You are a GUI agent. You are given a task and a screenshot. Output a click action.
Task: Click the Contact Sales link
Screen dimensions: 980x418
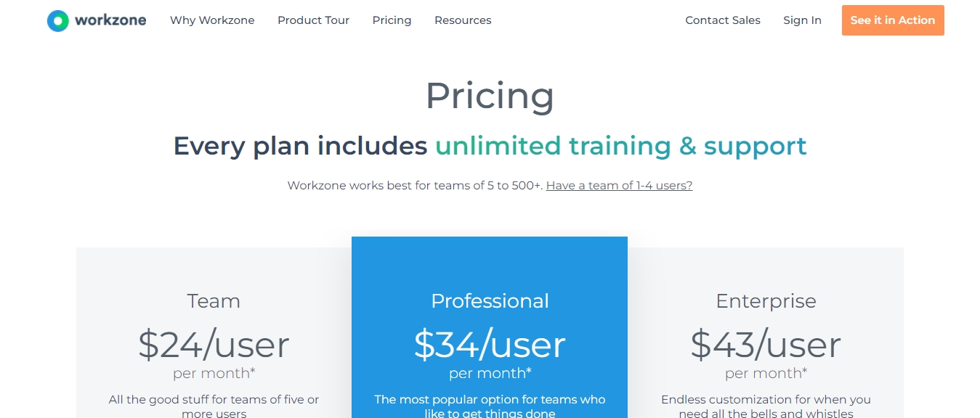click(723, 20)
